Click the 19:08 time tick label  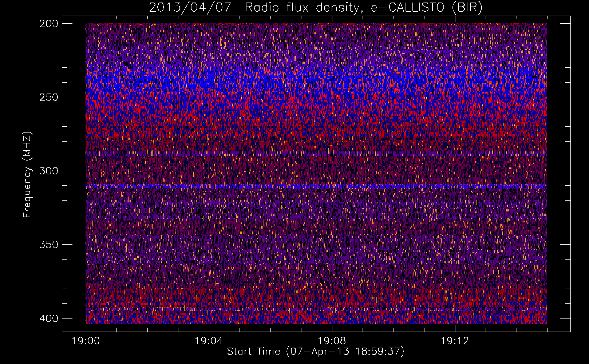coord(332,341)
